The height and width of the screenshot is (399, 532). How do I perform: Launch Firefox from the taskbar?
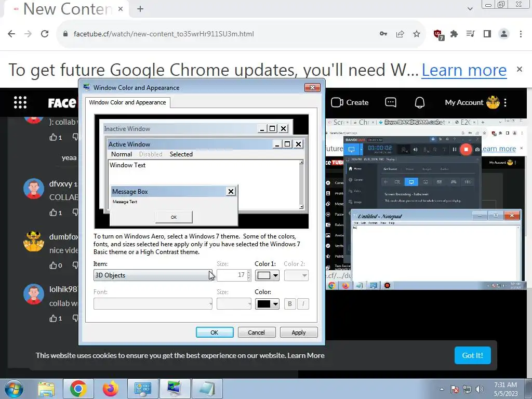(110, 389)
